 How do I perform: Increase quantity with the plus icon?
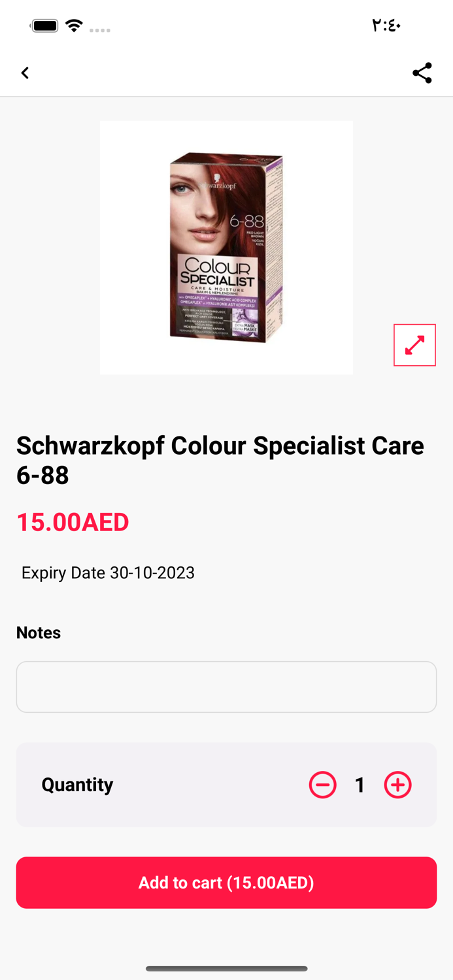pyautogui.click(x=397, y=785)
